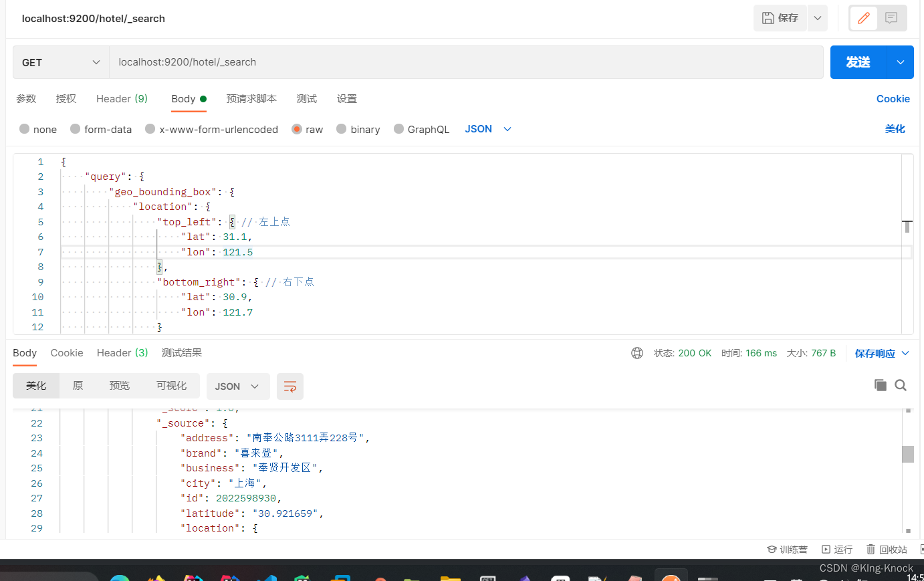This screenshot has height=581, width=924.
Task: Click the "bottom_right" line in request body
Action: 235,282
